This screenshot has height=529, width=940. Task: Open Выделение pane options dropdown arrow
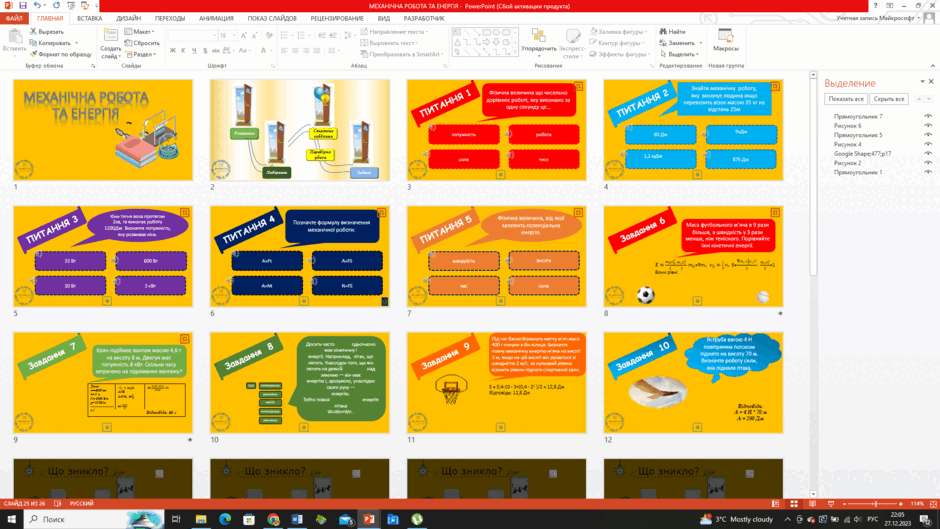pyautogui.click(x=922, y=82)
